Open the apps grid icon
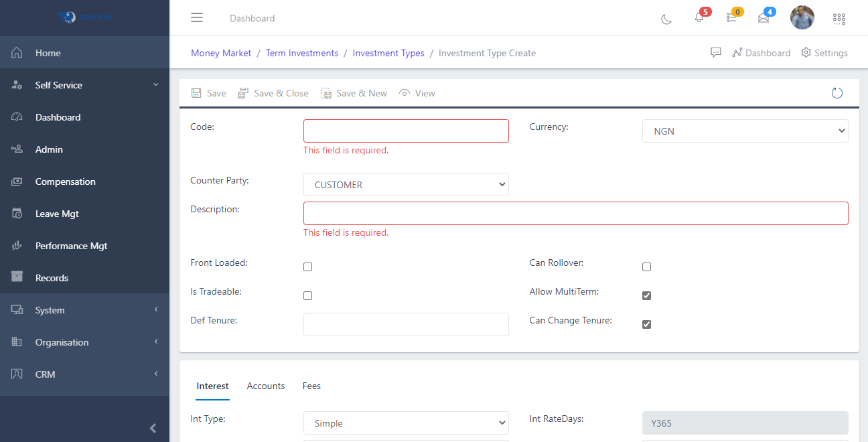Screen dimensions: 868x442 pos(839,19)
